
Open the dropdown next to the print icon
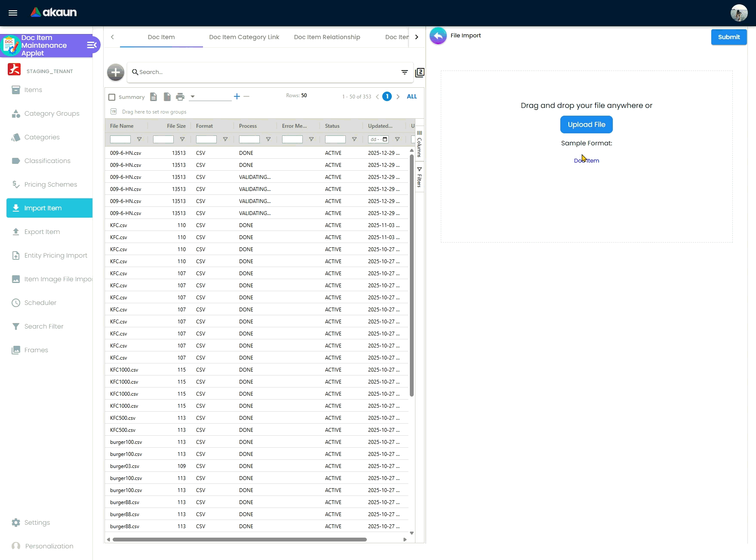tap(193, 97)
